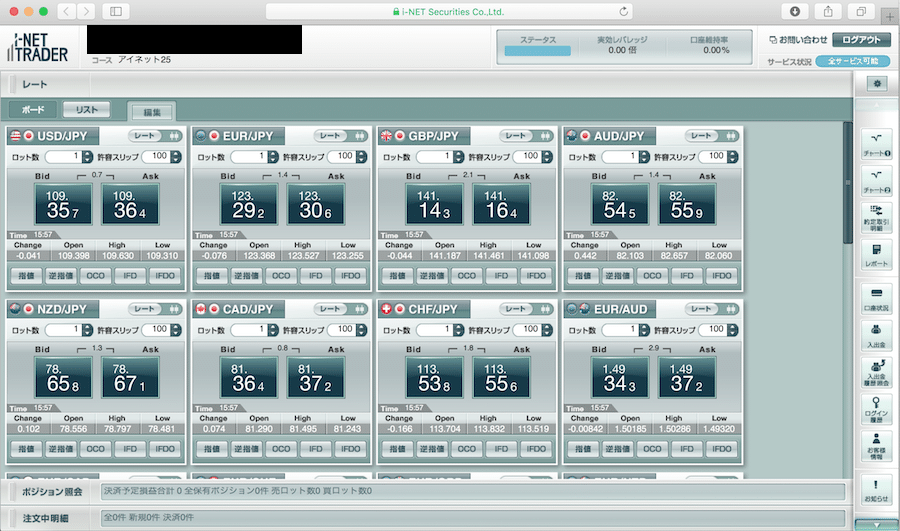Click the Safari address bar
900x531 pixels.
pos(449,11)
